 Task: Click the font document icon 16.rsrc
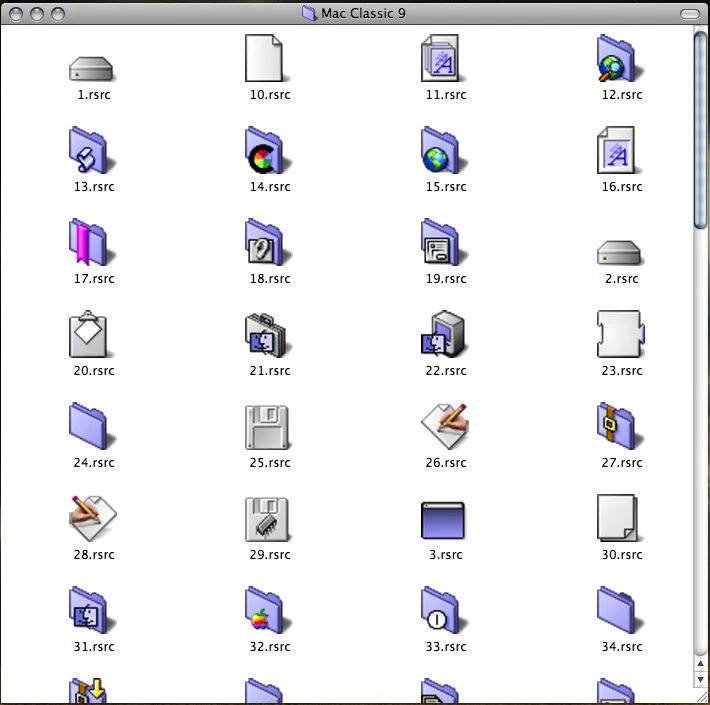617,150
